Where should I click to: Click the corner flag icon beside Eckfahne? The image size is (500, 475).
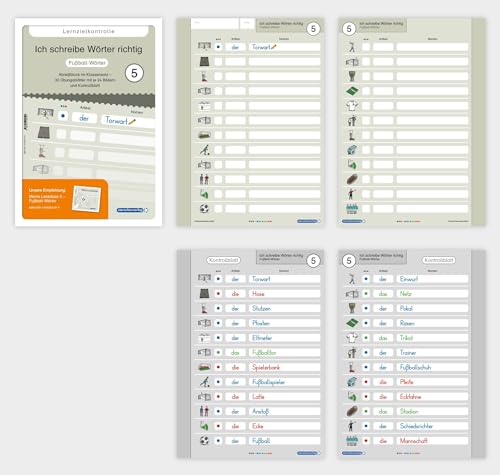[x=352, y=397]
